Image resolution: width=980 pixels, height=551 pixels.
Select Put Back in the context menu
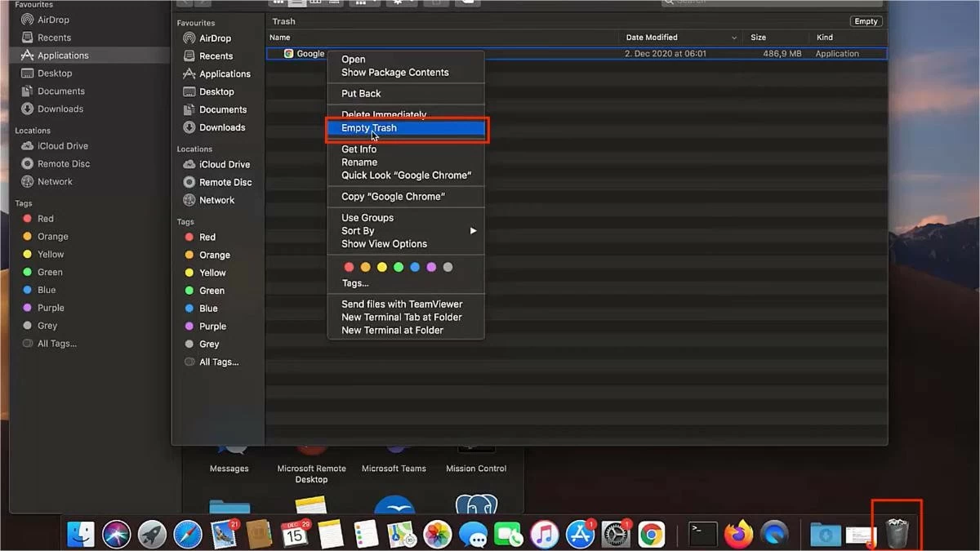click(361, 94)
